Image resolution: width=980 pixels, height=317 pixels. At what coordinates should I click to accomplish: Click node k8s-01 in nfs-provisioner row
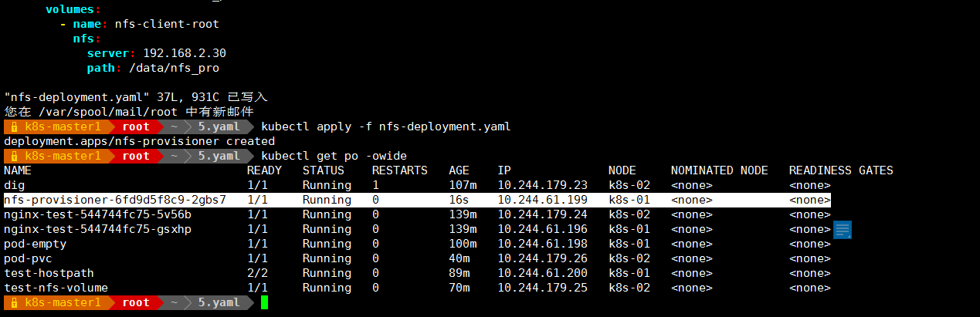click(x=629, y=200)
